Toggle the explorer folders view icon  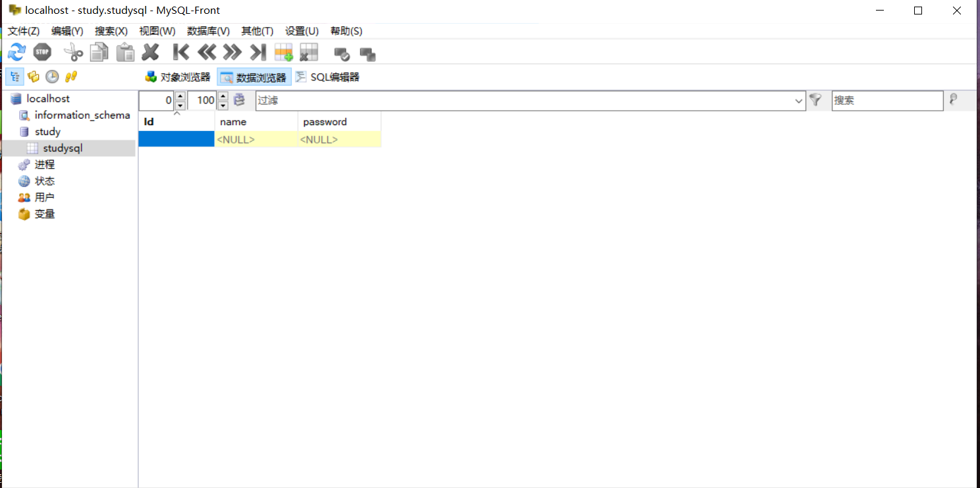tap(34, 76)
